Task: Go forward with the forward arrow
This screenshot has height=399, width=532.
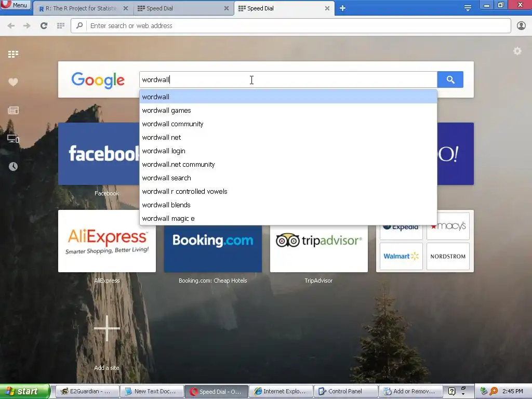Action: 27,26
